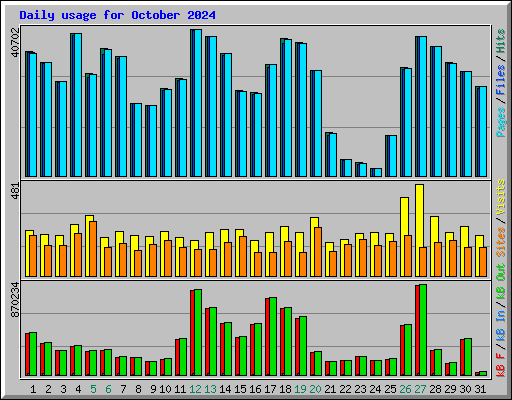Viewport: 512px width, 400px height.
Task: Click the tallest cyan hits bar for day 12
Action: tap(198, 103)
